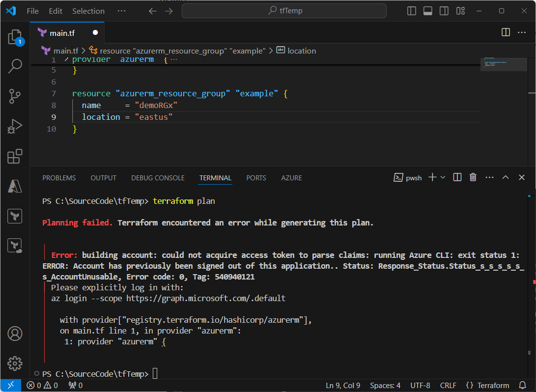Open the Manage gear icon
Viewport: 536px width, 392px height.
click(15, 364)
